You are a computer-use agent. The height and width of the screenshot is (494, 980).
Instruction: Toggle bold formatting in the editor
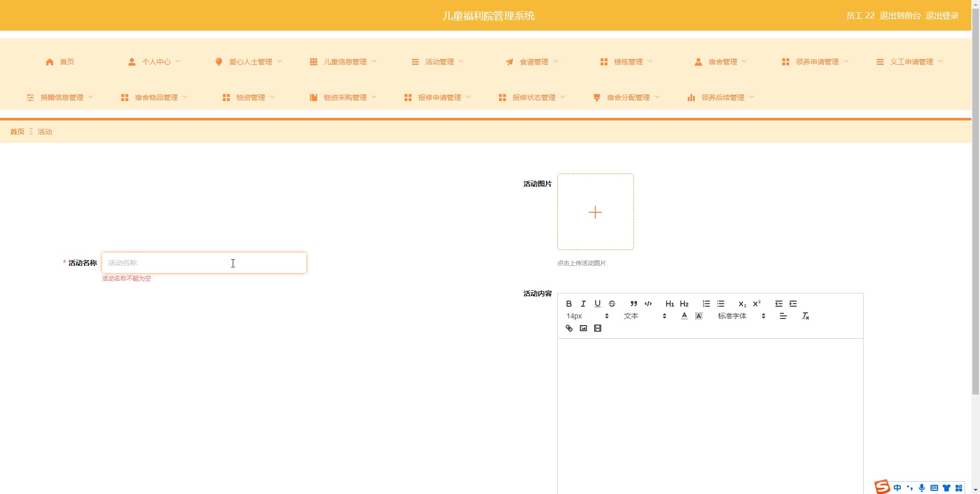[x=569, y=304]
